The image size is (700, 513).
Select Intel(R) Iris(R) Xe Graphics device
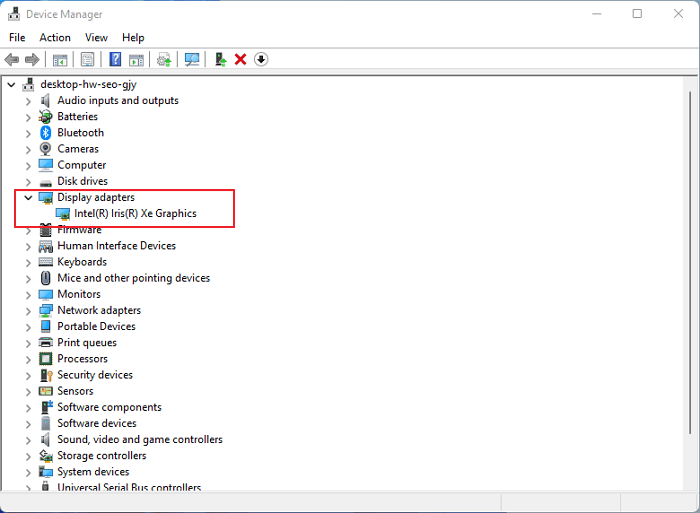pos(135,214)
